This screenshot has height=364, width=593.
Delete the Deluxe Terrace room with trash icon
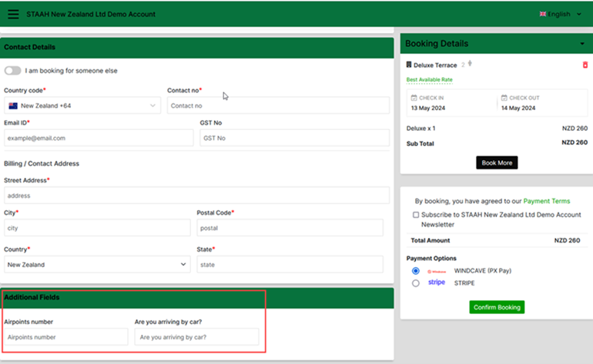[585, 65]
